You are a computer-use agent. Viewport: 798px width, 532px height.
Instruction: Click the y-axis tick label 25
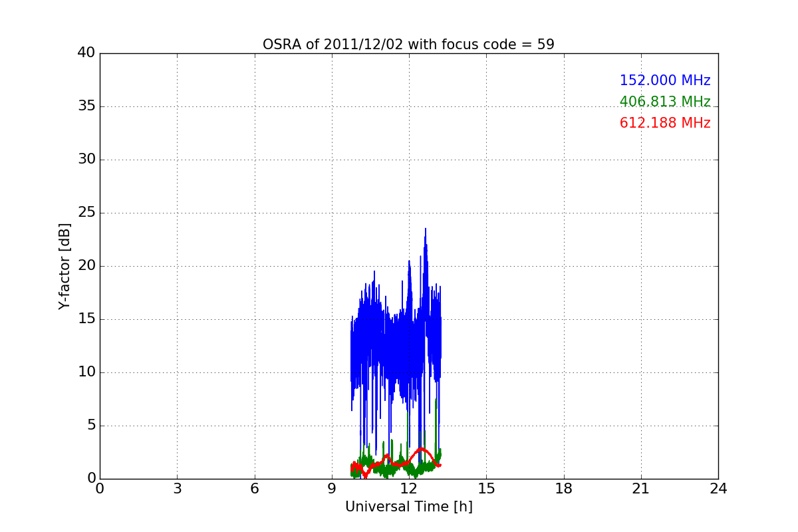(86, 212)
